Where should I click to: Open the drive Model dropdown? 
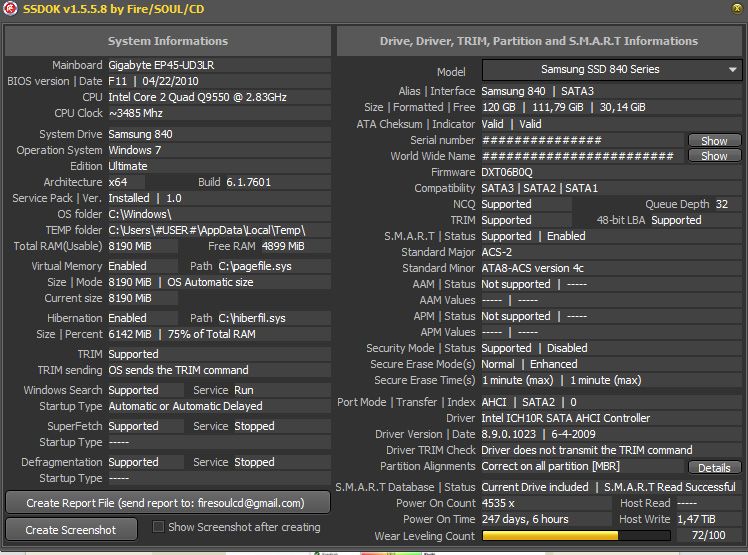[612, 70]
